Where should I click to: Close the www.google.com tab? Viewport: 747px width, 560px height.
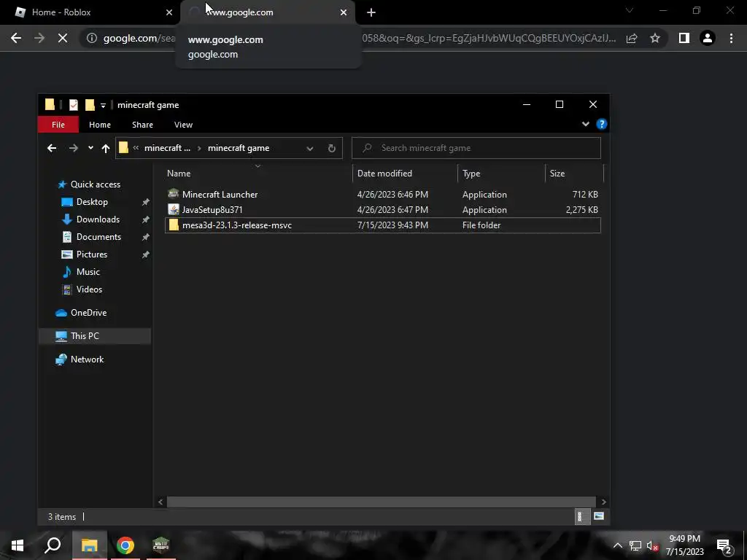pyautogui.click(x=344, y=12)
